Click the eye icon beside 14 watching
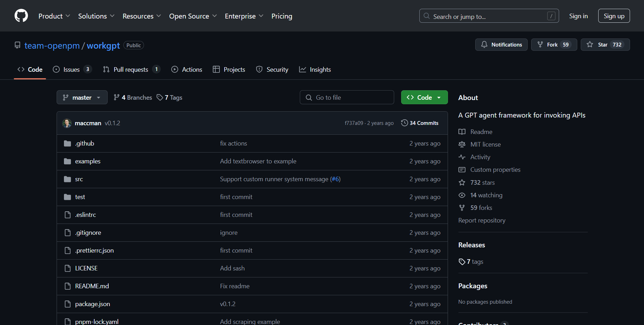Screen dimensions: 644x325 [462, 195]
